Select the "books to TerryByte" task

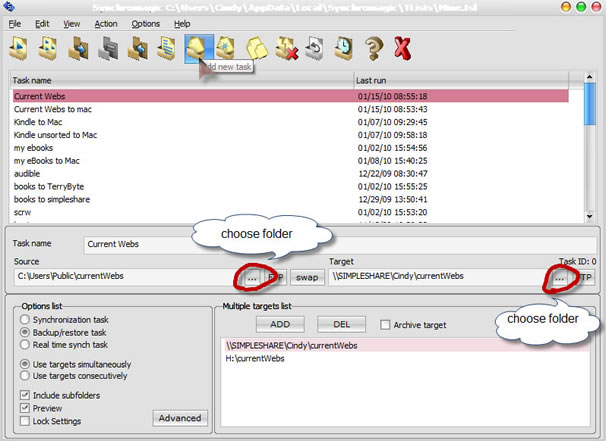coord(291,186)
